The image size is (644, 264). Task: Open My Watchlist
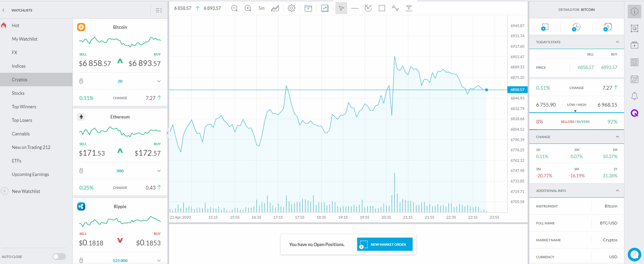point(25,39)
